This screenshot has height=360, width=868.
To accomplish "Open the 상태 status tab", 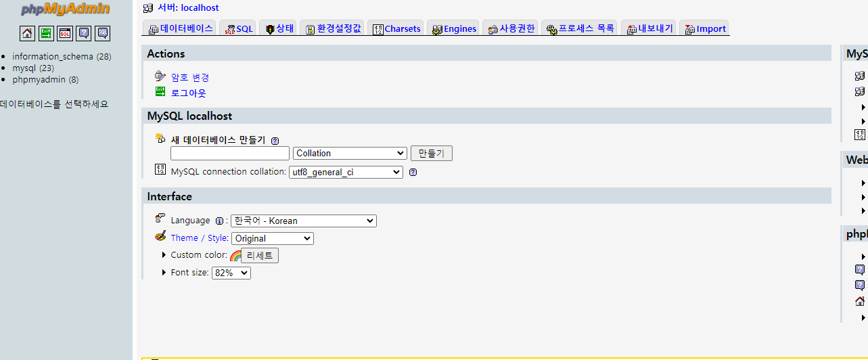I will tap(278, 28).
